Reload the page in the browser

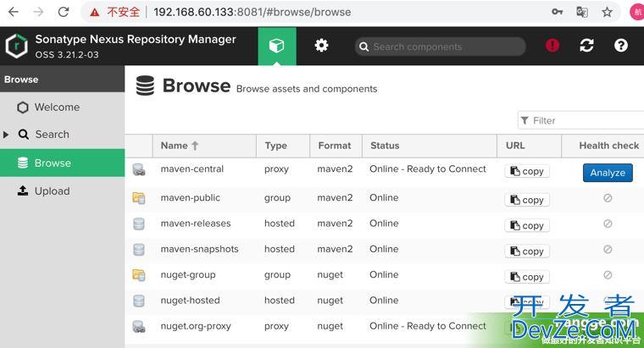point(64,12)
